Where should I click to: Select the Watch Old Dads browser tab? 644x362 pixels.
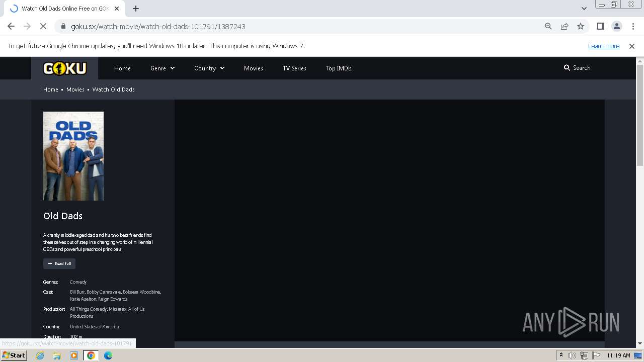(64, 9)
